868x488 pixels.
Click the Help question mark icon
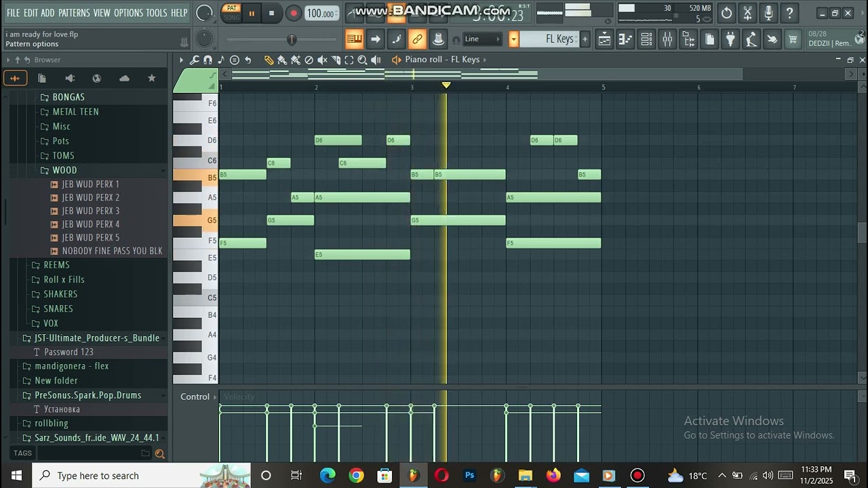pos(789,13)
